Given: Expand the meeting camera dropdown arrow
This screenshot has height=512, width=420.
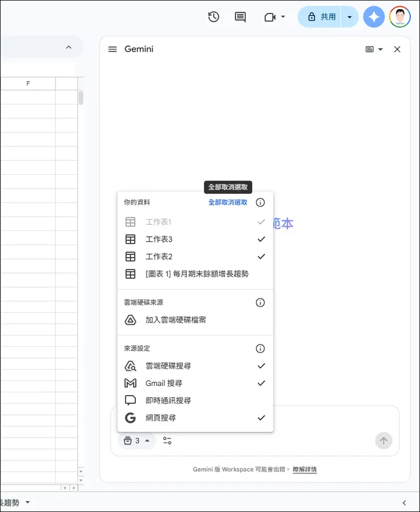Looking at the screenshot, I should pos(283,16).
